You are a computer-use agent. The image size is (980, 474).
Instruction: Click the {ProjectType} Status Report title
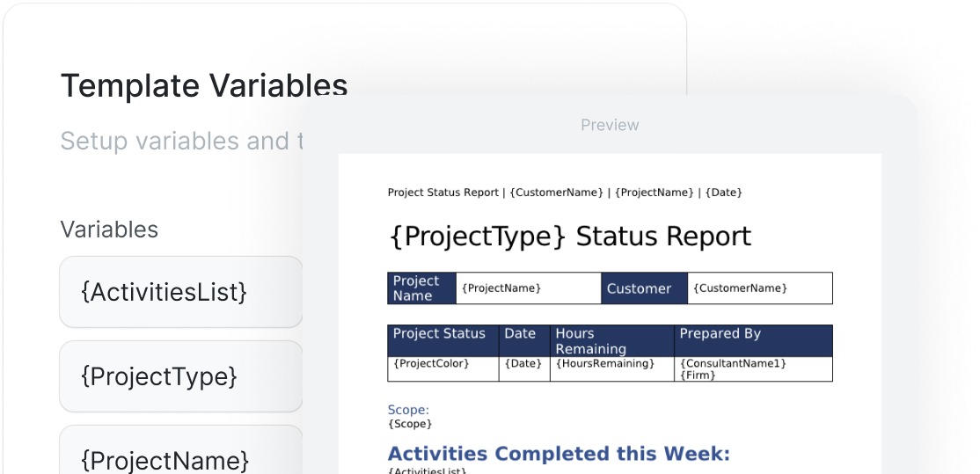pos(570,237)
